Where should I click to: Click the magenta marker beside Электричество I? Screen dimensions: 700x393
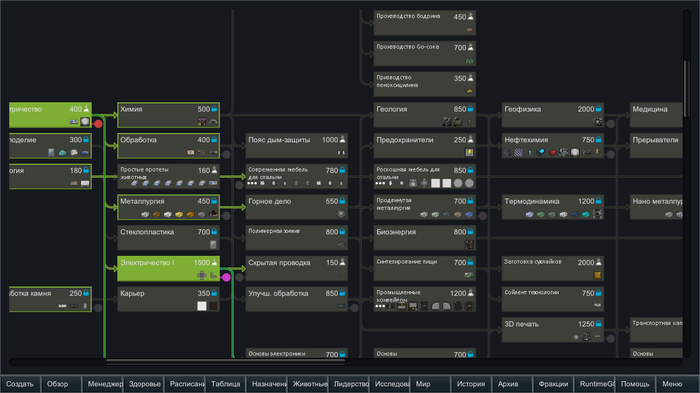pos(226,277)
